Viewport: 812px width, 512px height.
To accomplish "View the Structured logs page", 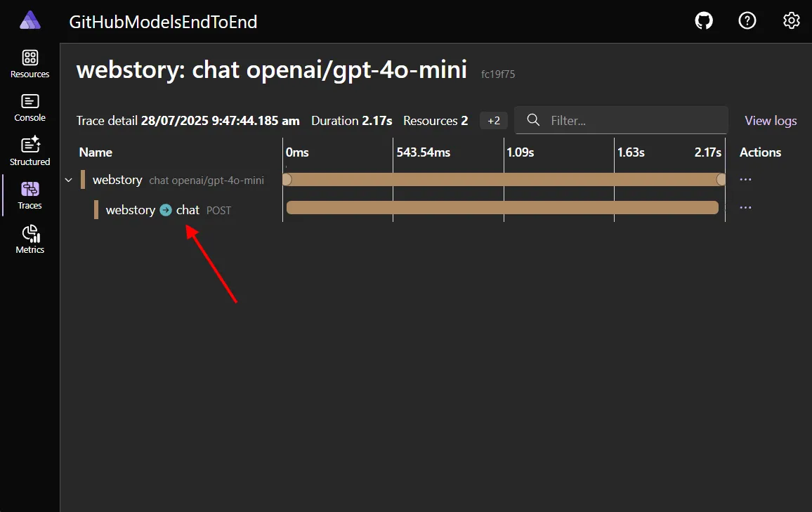I will [x=29, y=151].
